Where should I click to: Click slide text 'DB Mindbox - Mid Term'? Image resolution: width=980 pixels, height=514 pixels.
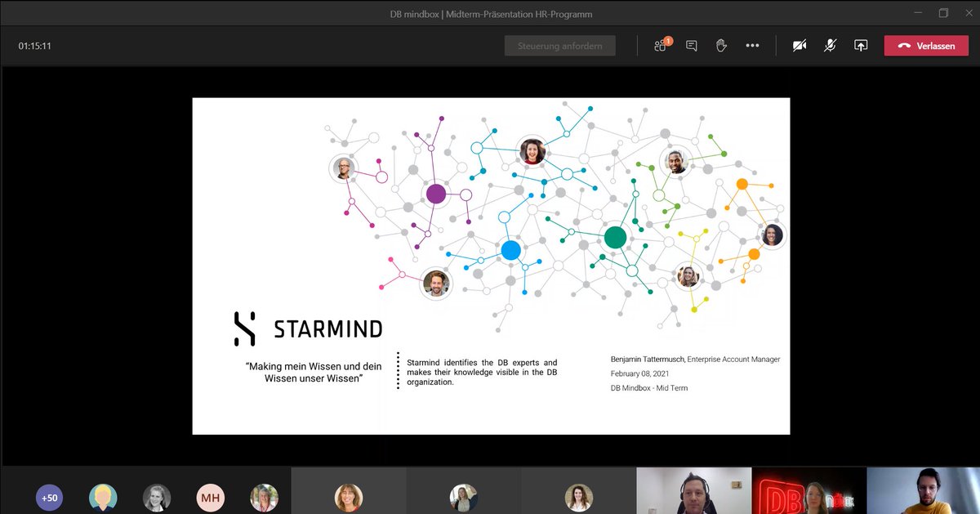(649, 387)
